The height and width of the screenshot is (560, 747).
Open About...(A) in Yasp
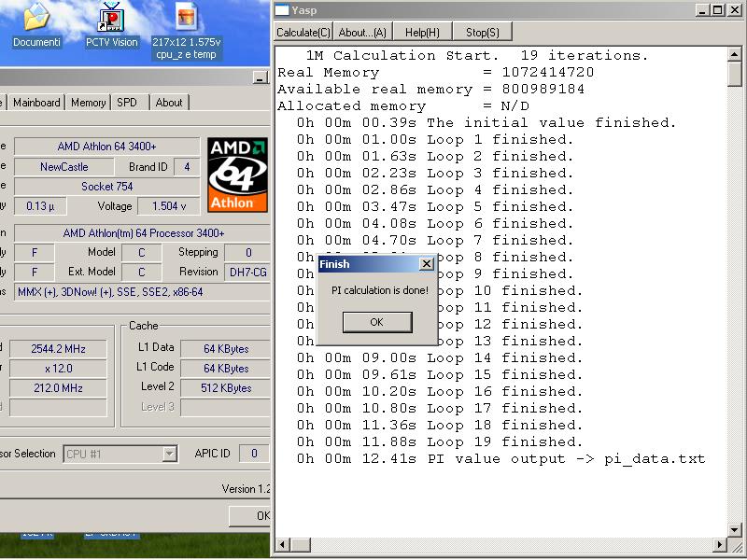362,33
